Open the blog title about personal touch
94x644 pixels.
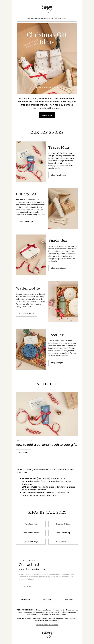pos(47,445)
